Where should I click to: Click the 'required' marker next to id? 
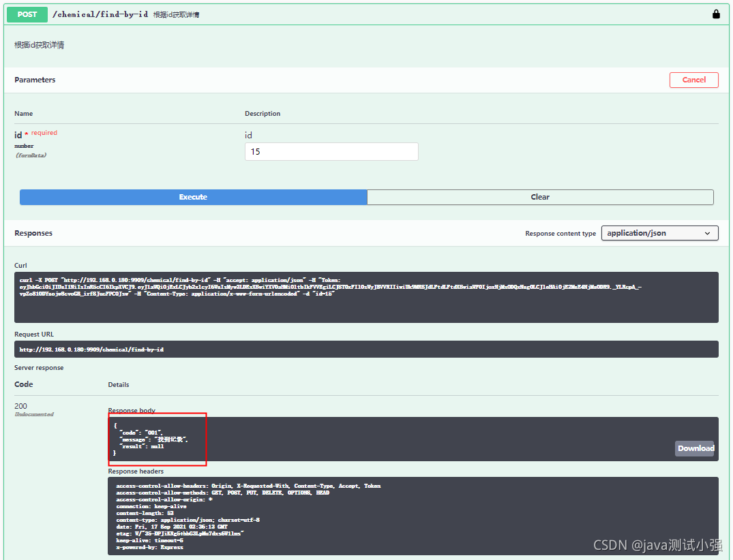(x=44, y=133)
